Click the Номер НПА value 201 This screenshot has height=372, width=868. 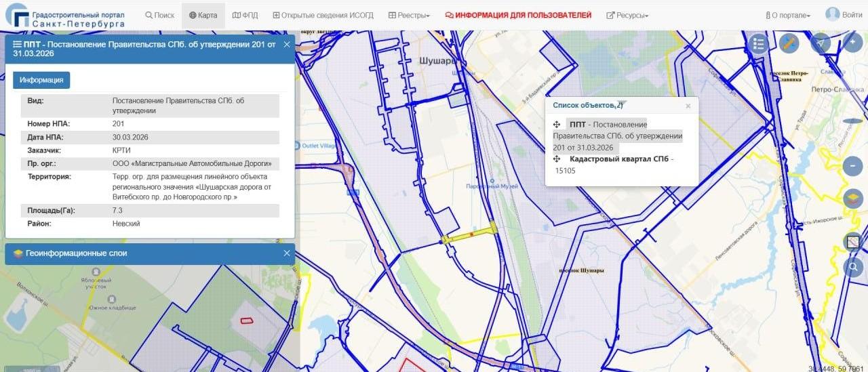tap(118, 124)
